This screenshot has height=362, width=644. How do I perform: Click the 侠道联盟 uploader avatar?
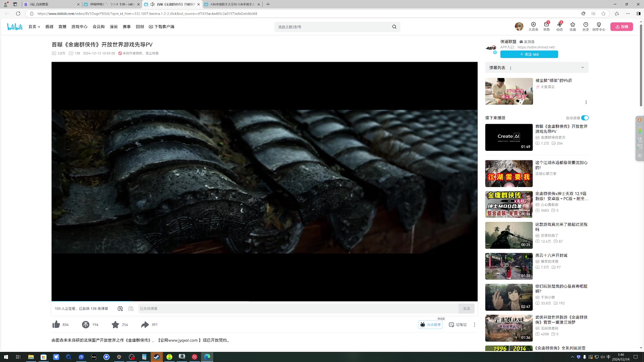(491, 48)
